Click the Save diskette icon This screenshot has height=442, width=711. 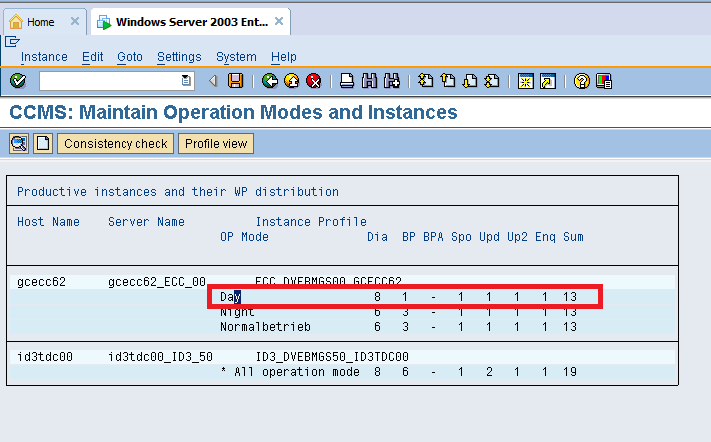pos(235,81)
